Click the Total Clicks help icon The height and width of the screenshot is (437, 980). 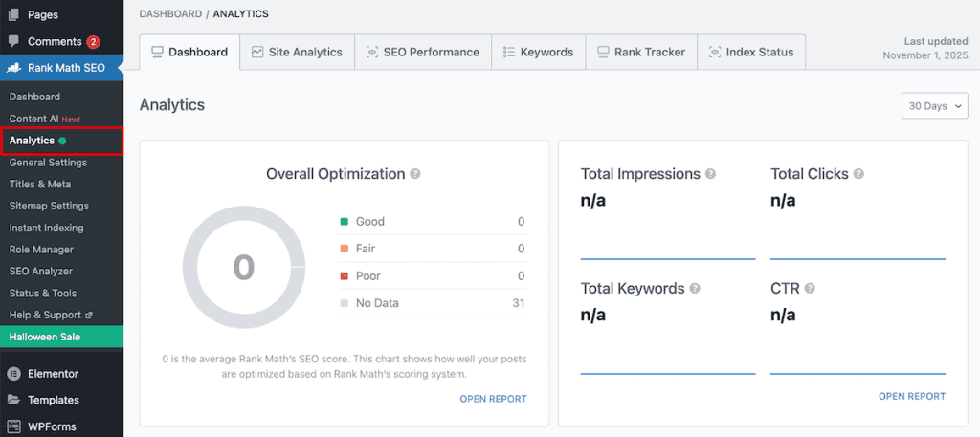[858, 173]
